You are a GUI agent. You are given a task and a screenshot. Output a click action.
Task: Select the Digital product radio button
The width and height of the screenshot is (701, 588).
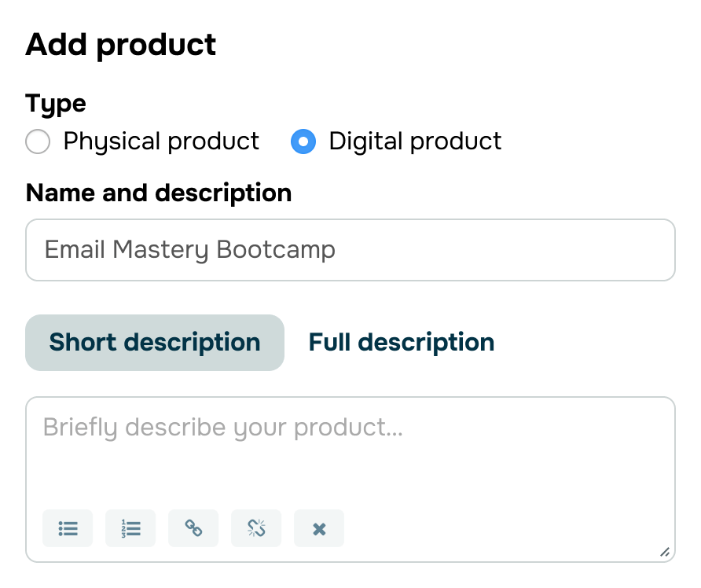tap(303, 141)
